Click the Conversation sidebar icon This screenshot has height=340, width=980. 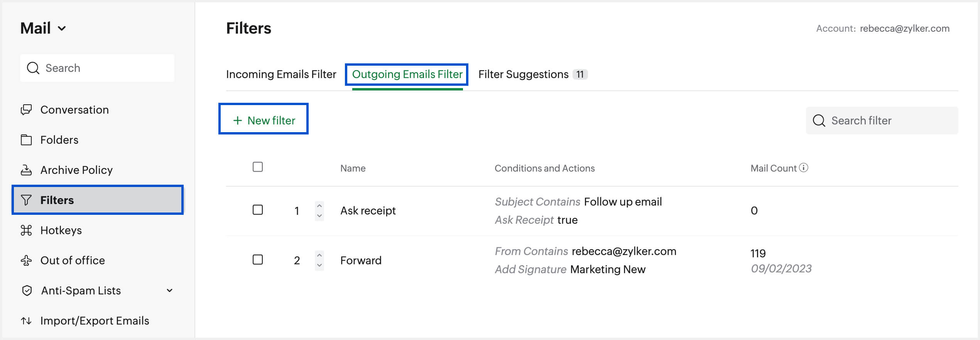pos(26,110)
